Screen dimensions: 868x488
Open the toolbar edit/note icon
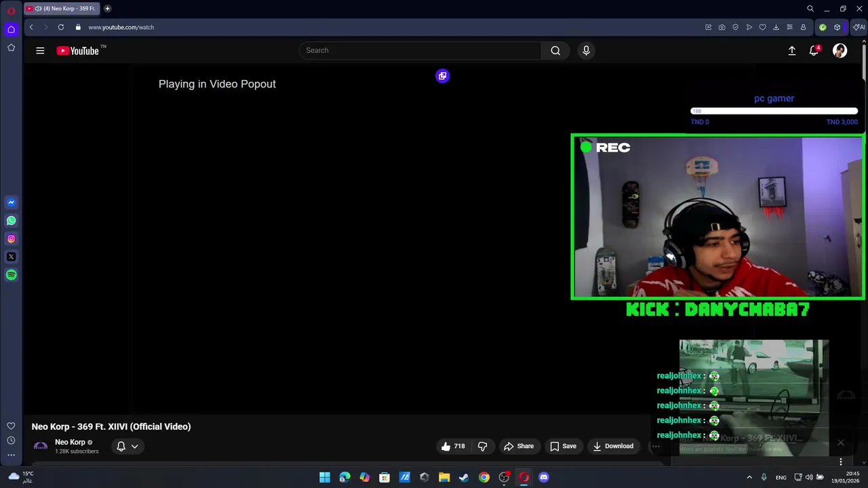tap(708, 27)
